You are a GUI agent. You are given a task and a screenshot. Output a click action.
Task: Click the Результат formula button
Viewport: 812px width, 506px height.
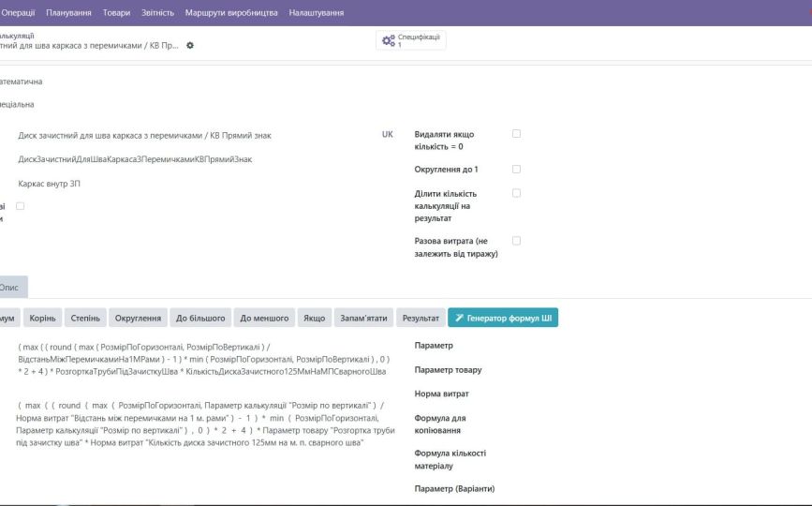pyautogui.click(x=421, y=318)
